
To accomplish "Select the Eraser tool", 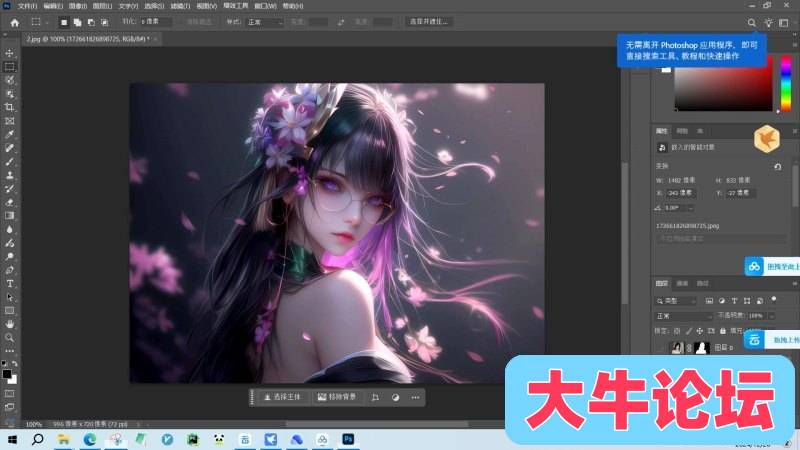I will pos(9,202).
